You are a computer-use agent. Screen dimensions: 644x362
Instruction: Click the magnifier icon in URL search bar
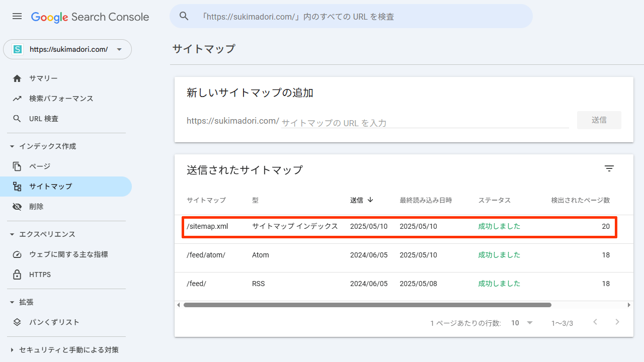[x=184, y=16]
